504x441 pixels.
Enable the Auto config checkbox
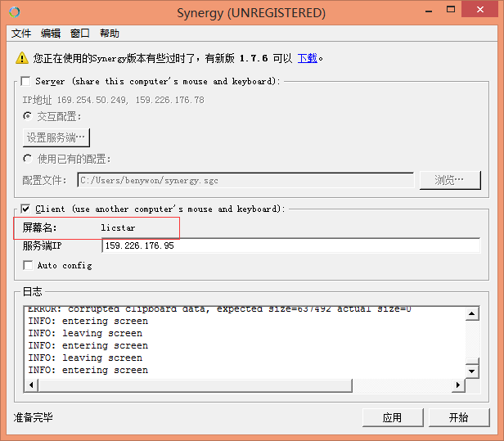tap(28, 265)
